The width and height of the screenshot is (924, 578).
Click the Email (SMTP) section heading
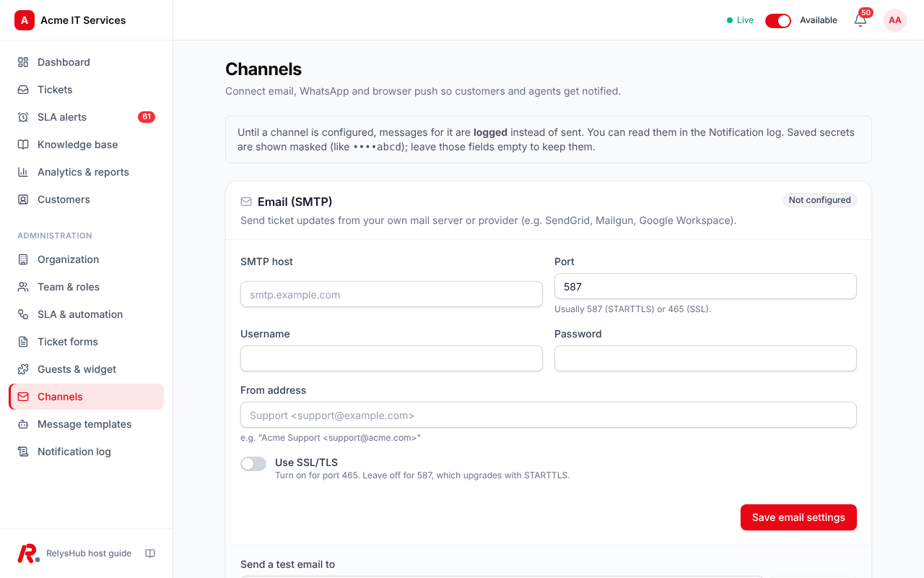click(x=295, y=202)
